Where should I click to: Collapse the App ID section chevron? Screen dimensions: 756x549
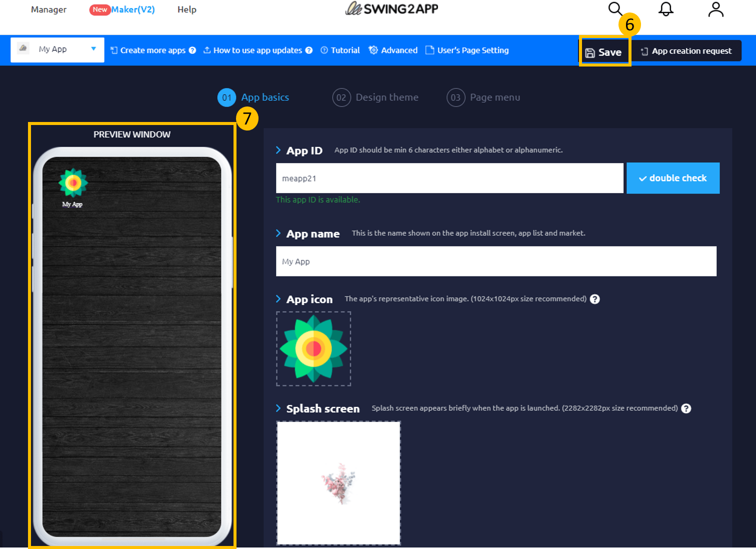coord(278,150)
